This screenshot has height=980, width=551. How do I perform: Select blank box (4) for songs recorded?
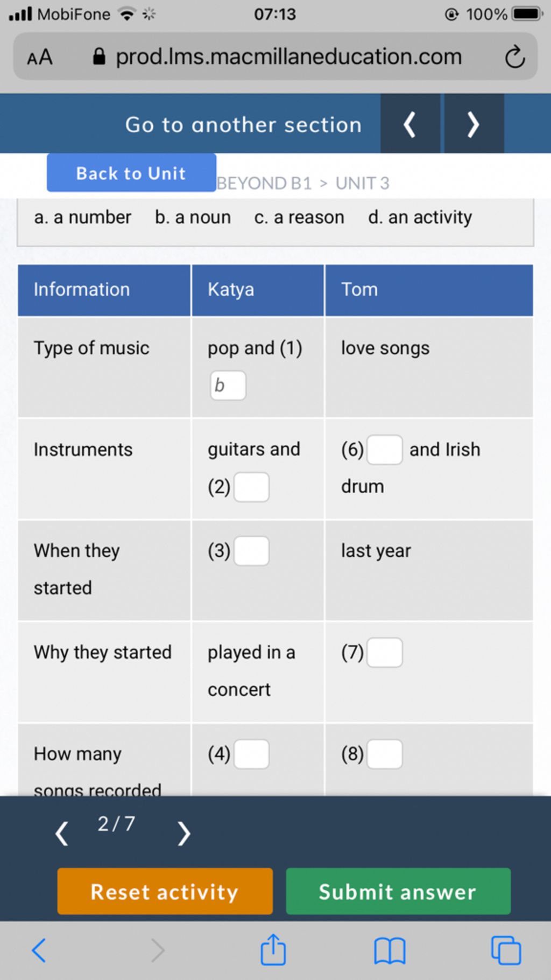(252, 754)
